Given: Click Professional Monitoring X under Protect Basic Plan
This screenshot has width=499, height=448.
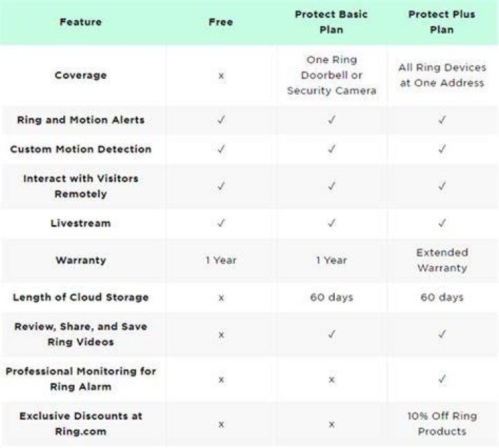Looking at the screenshot, I should tap(331, 379).
